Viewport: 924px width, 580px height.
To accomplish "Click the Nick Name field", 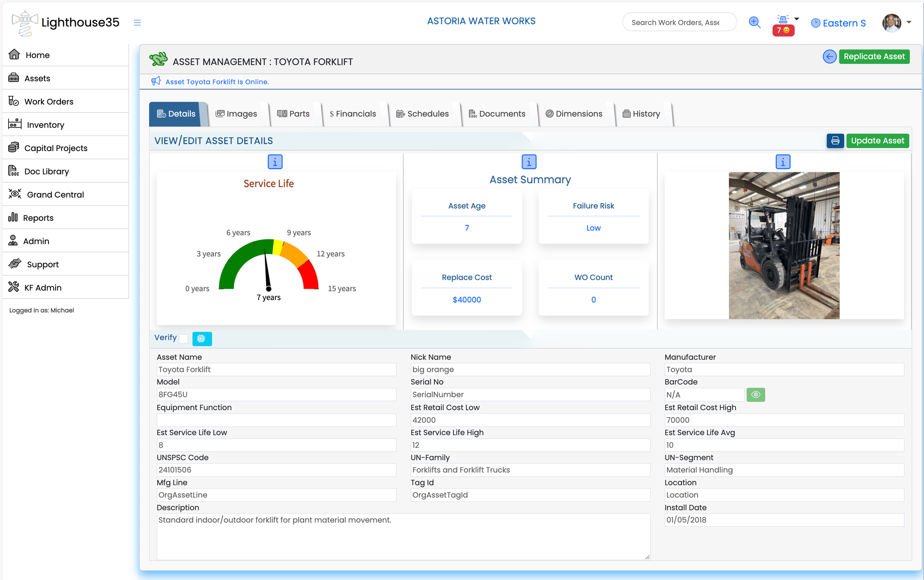I will (530, 369).
